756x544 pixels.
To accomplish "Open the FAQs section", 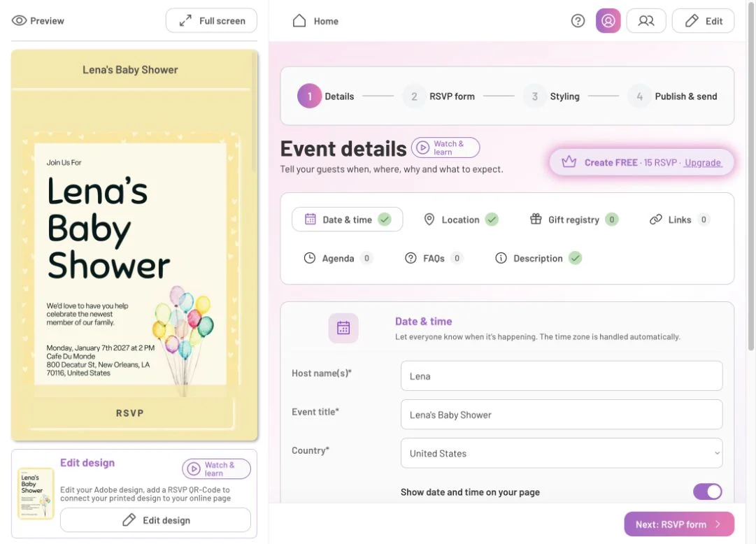I will point(434,258).
